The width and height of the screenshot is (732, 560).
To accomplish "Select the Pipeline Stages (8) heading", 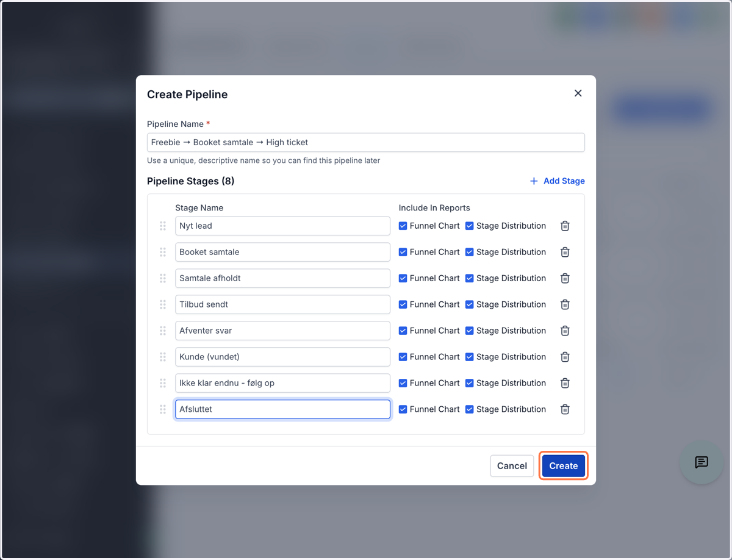I will point(191,181).
